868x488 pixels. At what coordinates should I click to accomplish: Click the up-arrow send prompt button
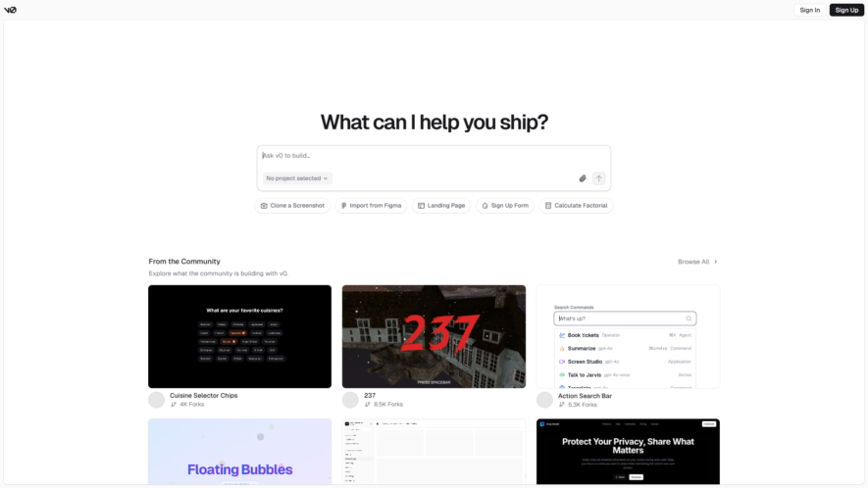click(598, 178)
